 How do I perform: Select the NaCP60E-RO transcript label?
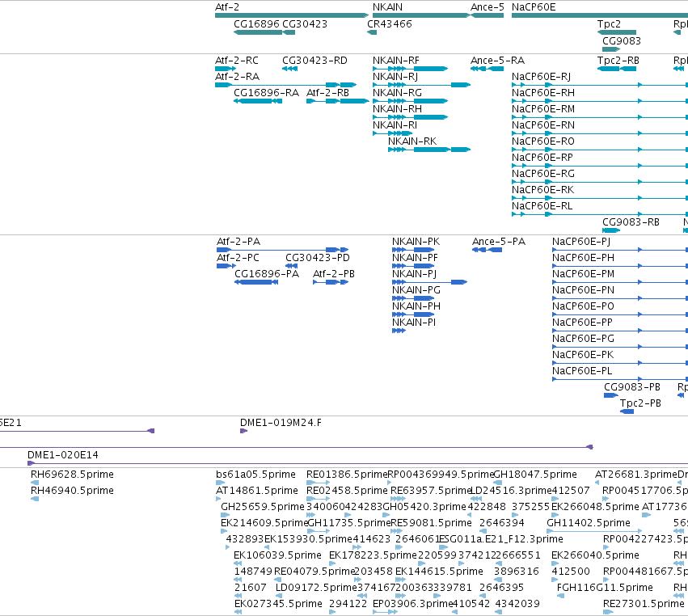(543, 141)
